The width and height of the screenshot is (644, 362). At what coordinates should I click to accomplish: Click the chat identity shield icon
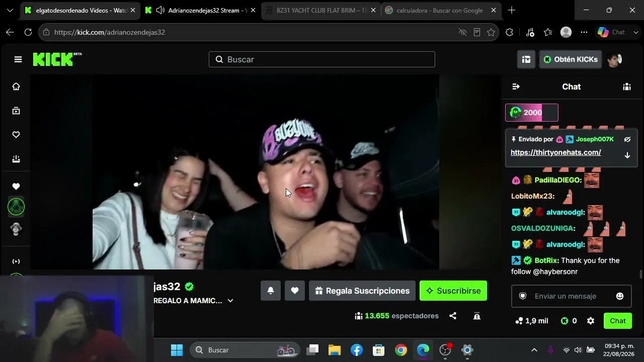523,296
